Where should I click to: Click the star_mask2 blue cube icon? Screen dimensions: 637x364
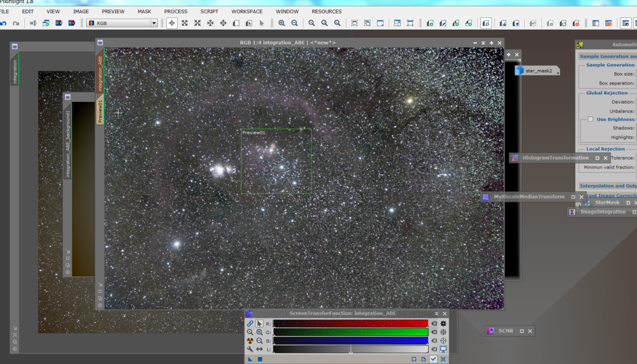point(520,70)
